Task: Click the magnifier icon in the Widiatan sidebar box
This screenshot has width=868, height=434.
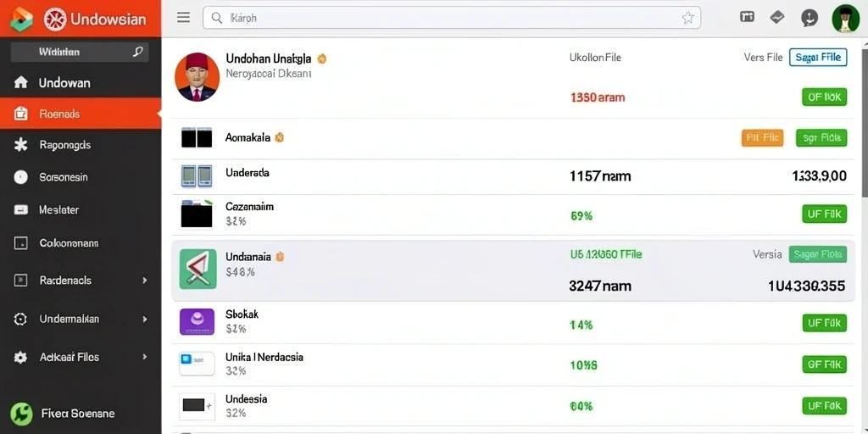Action: click(x=138, y=52)
